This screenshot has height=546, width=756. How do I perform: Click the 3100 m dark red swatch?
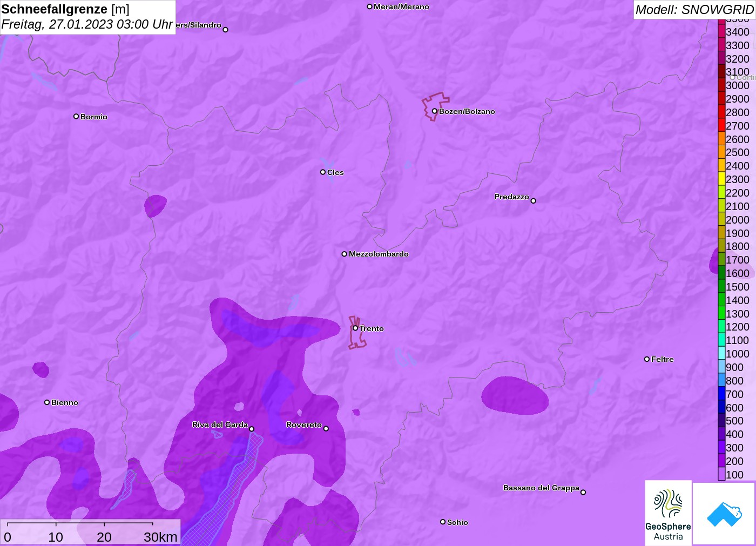pyautogui.click(x=721, y=72)
